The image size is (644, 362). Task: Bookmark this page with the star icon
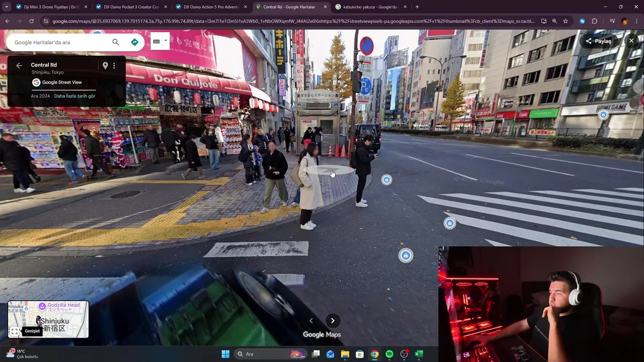(x=566, y=21)
